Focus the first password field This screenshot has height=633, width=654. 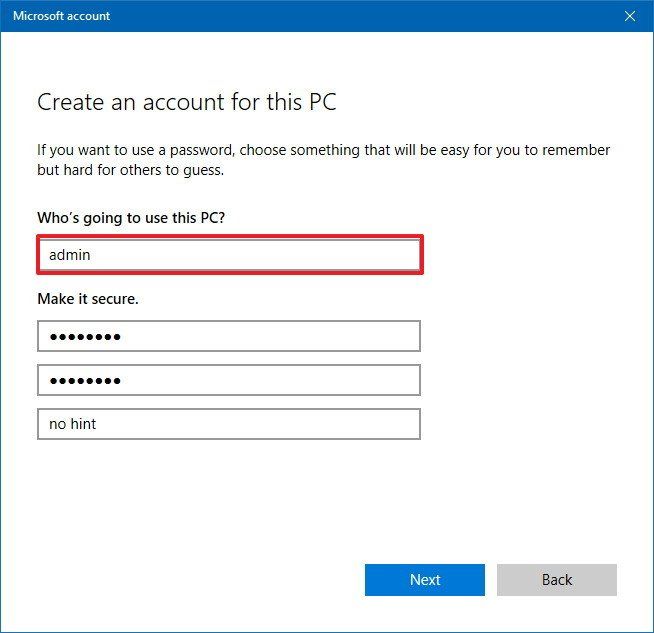(228, 336)
